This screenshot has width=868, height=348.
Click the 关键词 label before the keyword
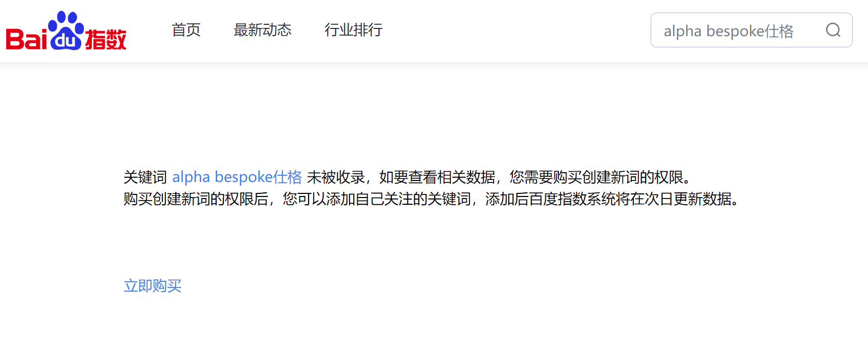(145, 177)
